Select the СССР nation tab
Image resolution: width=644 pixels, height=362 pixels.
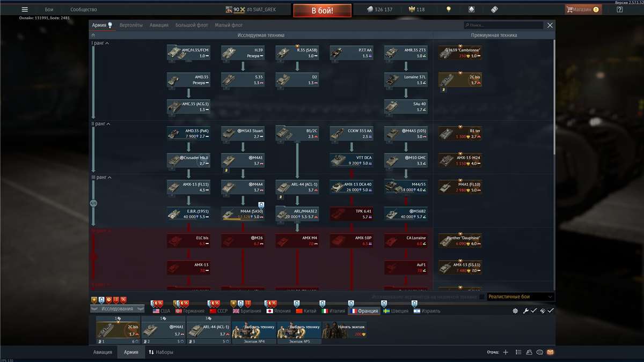click(x=219, y=311)
